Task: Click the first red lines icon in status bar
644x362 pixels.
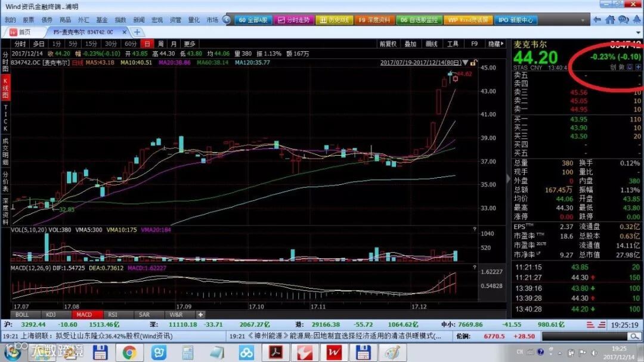Action: (590, 324)
